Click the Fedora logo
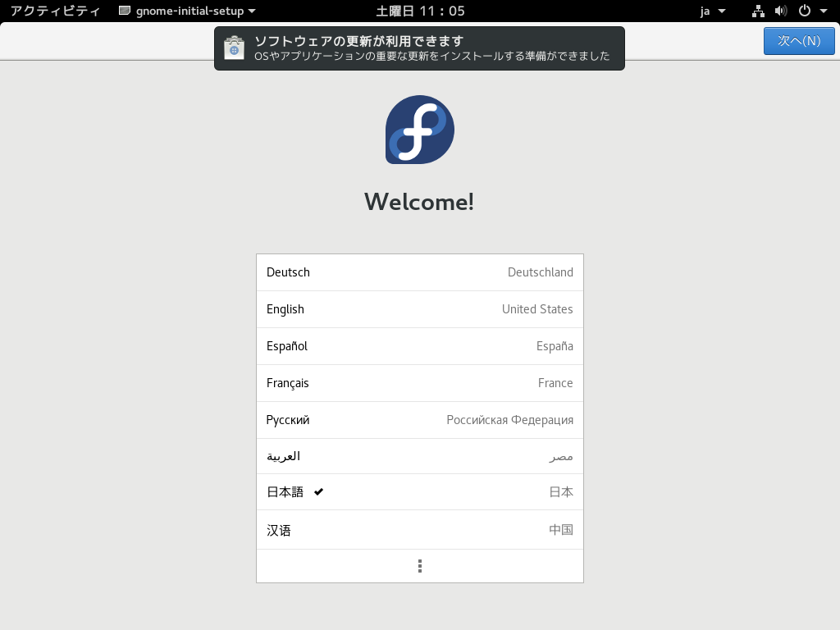Viewport: 840px width, 630px height. (x=419, y=130)
